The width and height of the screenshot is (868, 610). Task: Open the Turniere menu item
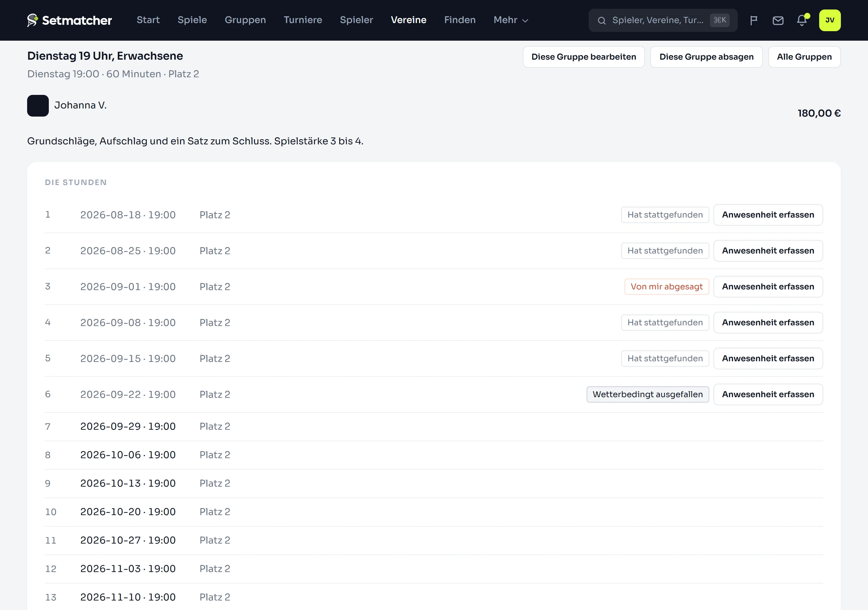(303, 20)
